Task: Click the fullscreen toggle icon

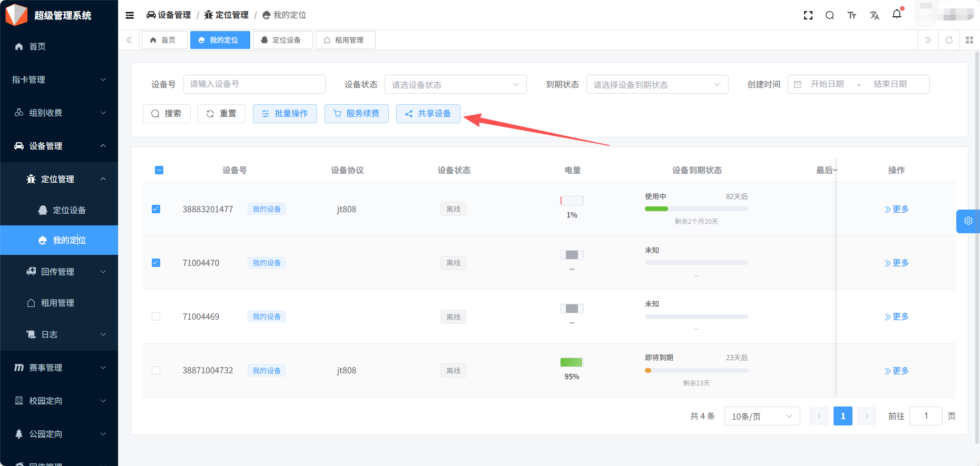Action: click(808, 15)
